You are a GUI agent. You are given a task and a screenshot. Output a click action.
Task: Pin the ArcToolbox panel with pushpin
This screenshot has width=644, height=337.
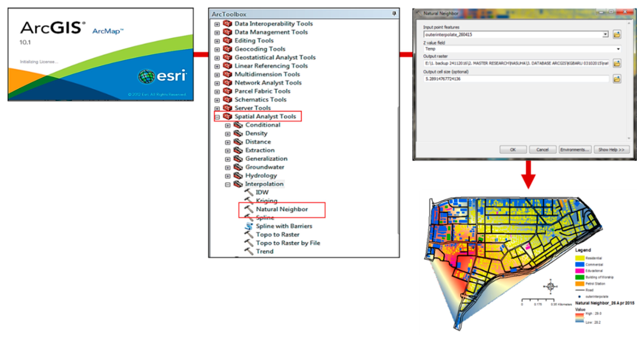pos(394,14)
